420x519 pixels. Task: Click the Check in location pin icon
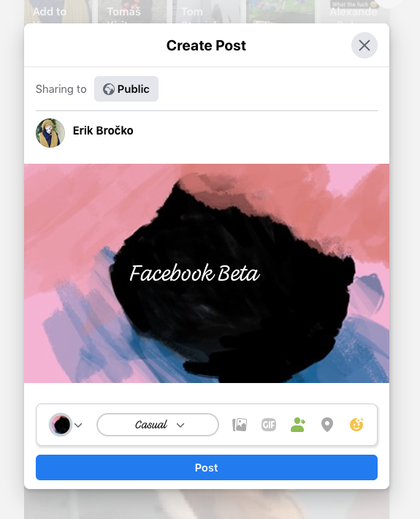click(327, 425)
